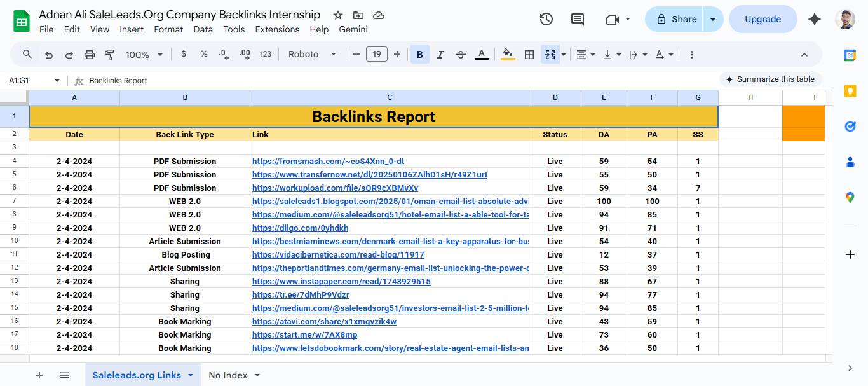Open the comments panel icon

[x=577, y=19]
